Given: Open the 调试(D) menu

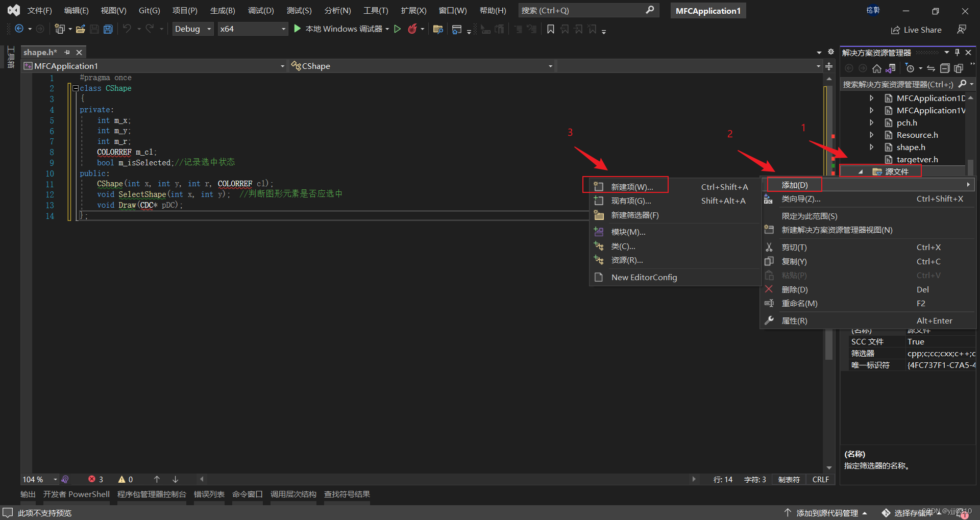Looking at the screenshot, I should coord(261,10).
